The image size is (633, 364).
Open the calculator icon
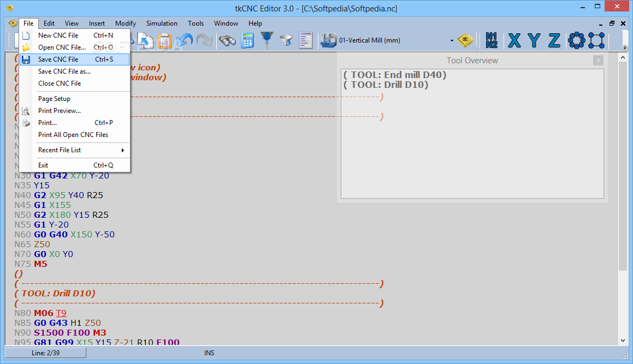click(247, 40)
